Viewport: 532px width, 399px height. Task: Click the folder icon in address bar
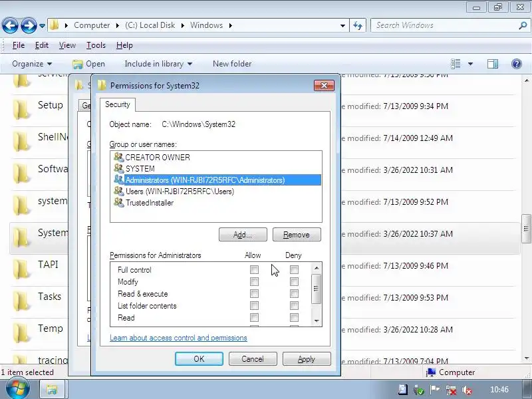pos(54,25)
